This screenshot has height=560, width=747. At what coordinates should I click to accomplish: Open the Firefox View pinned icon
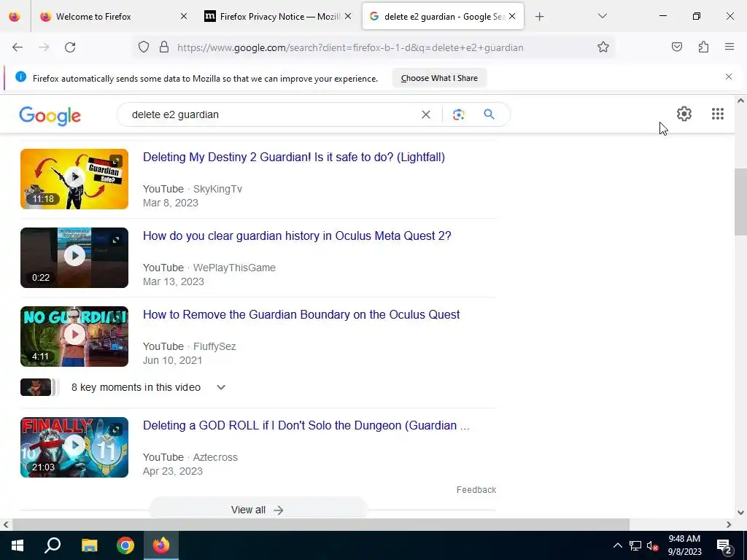(x=15, y=17)
